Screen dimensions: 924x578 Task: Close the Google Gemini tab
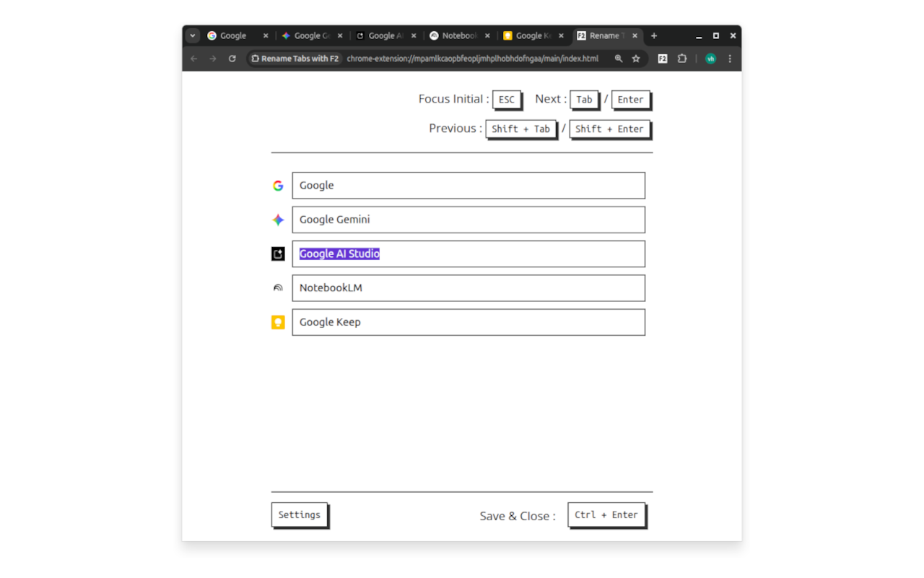(x=340, y=35)
